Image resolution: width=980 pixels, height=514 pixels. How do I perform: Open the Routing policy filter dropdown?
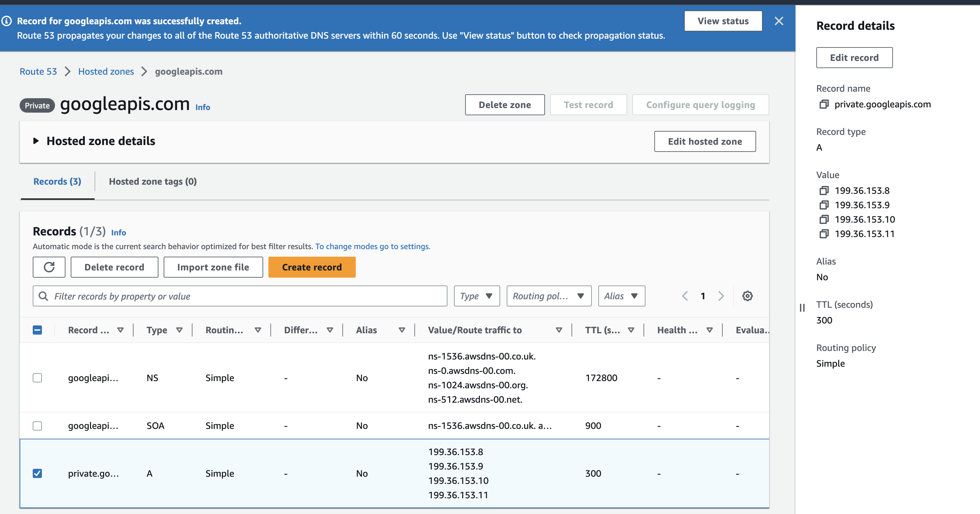tap(548, 296)
